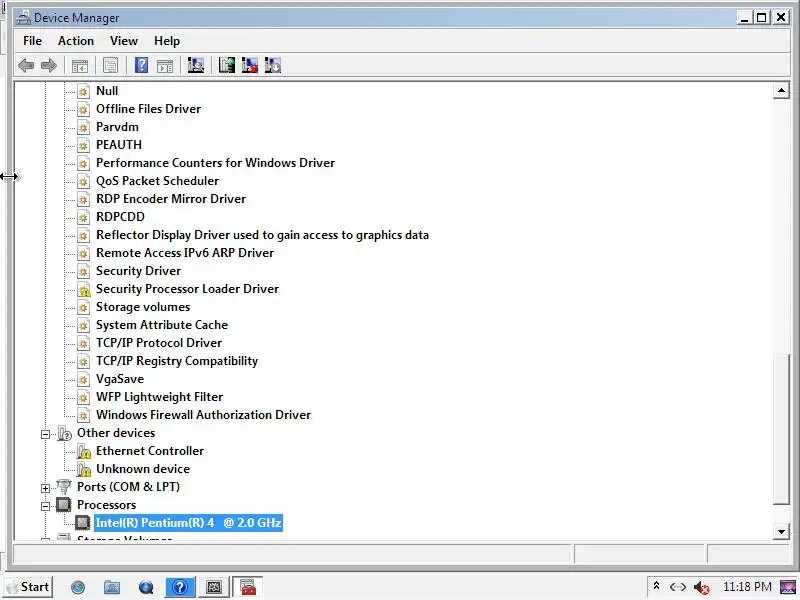The image size is (800, 600).
Task: Click the 11:18 PM clock
Action: click(747, 587)
